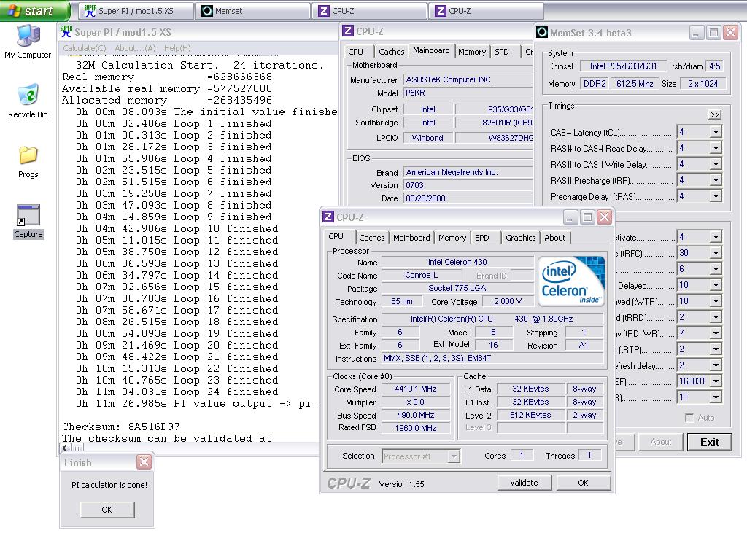Click the Windows start button
Image resolution: width=747 pixels, height=560 pixels.
pos(34,10)
